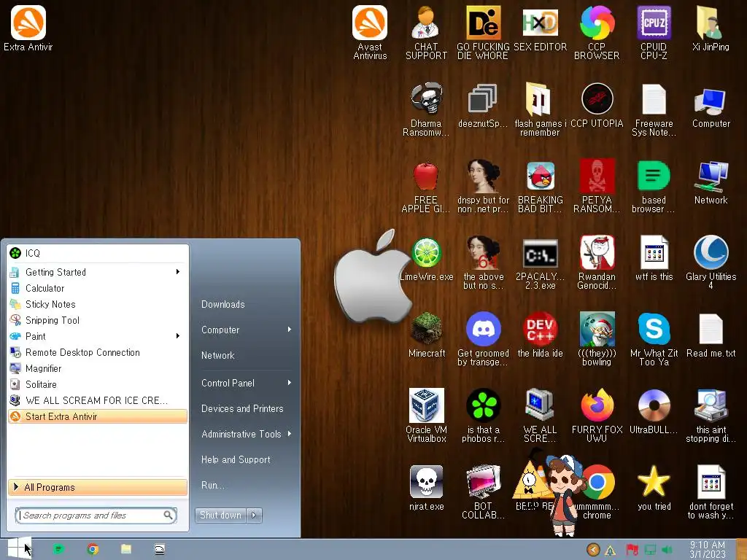Expand the Getting Started submenu arrow

(178, 272)
